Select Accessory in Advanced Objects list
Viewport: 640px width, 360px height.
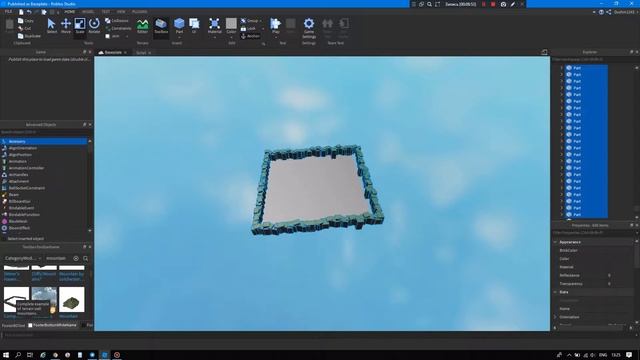point(44,141)
